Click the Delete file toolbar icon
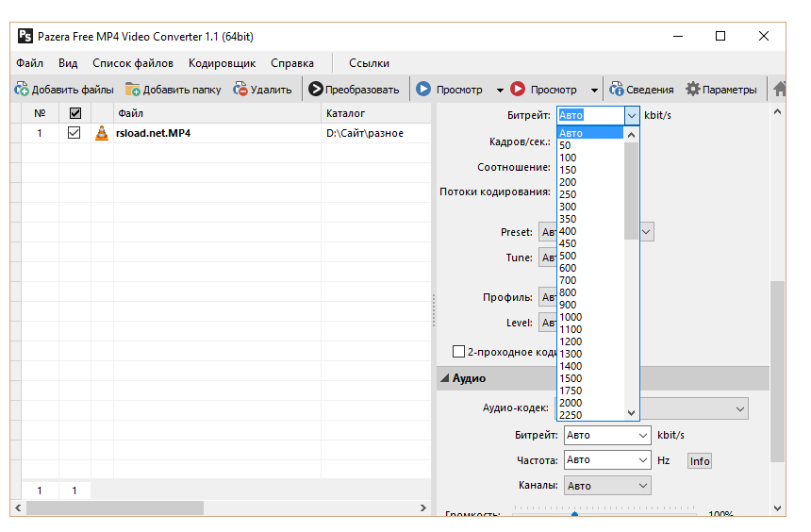The width and height of the screenshot is (811, 532). (x=240, y=89)
